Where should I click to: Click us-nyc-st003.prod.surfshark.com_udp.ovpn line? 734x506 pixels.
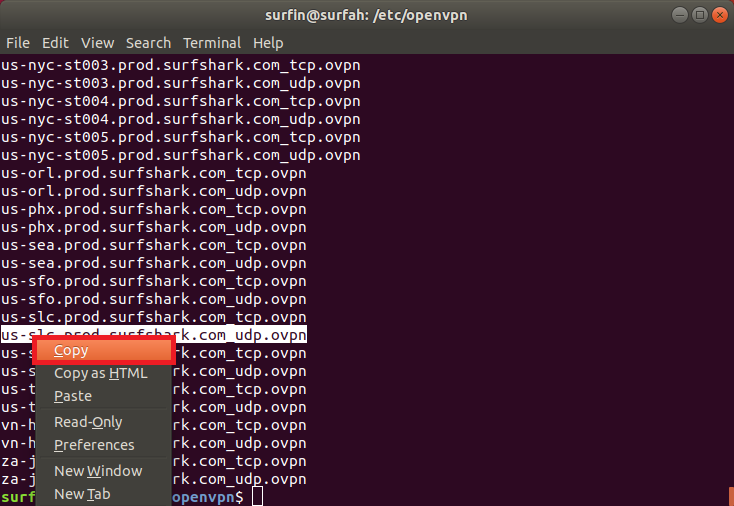pos(181,83)
